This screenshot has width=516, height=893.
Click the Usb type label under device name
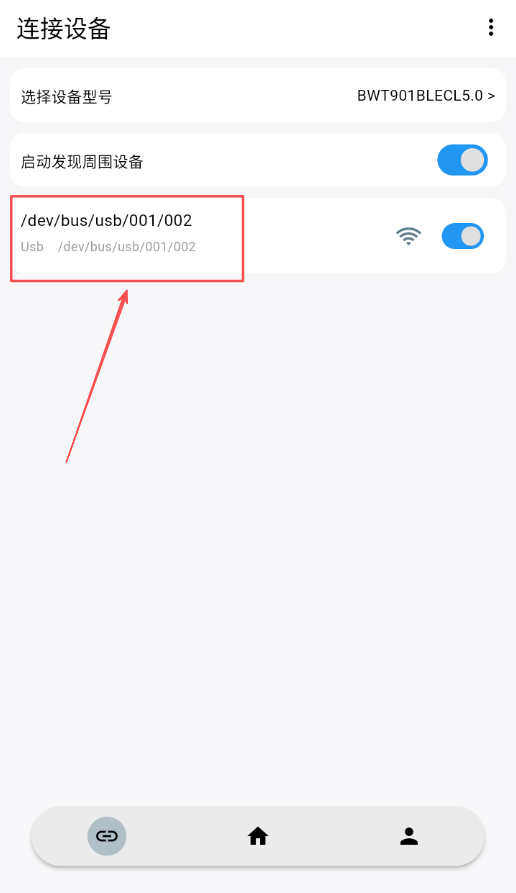pyautogui.click(x=32, y=247)
